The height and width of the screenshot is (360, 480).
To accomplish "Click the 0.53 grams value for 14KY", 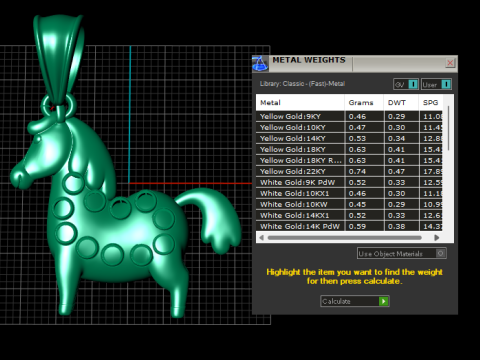I will click(357, 138).
